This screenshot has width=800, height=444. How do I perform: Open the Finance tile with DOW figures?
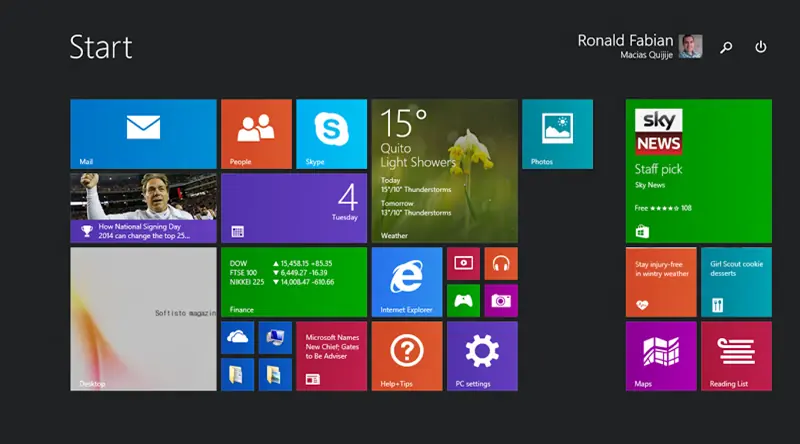click(294, 282)
